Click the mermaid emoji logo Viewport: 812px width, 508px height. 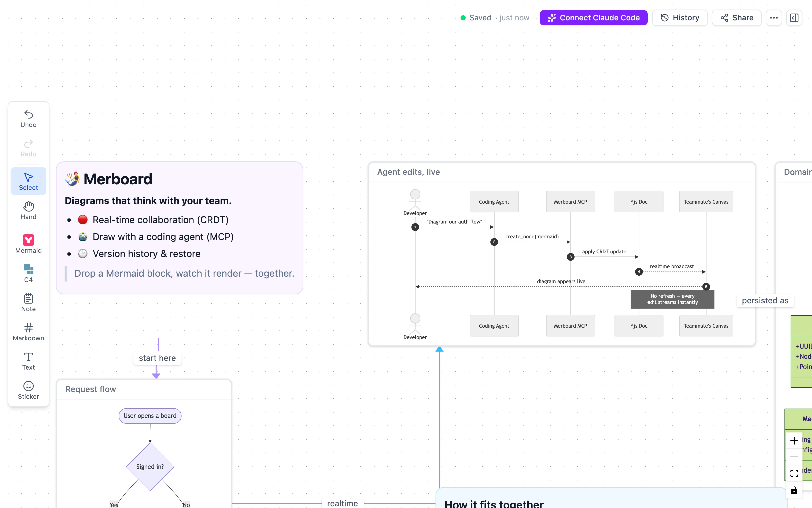tap(73, 179)
